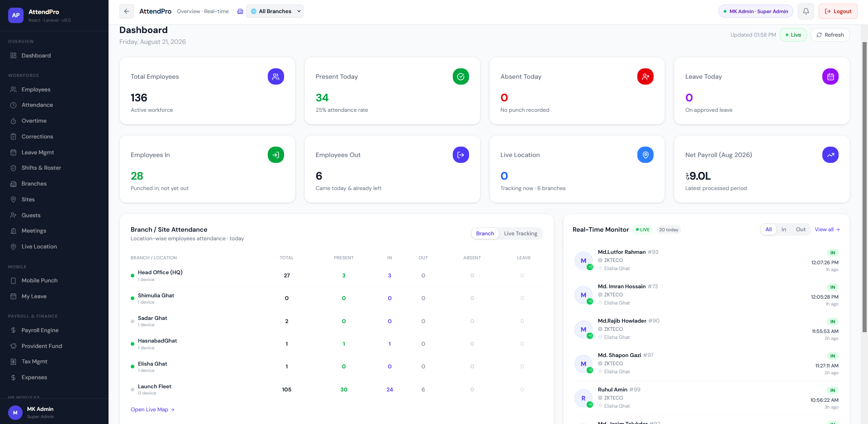Click the Absent Today red icon
Screen dimensions: 868x424
coord(645,76)
